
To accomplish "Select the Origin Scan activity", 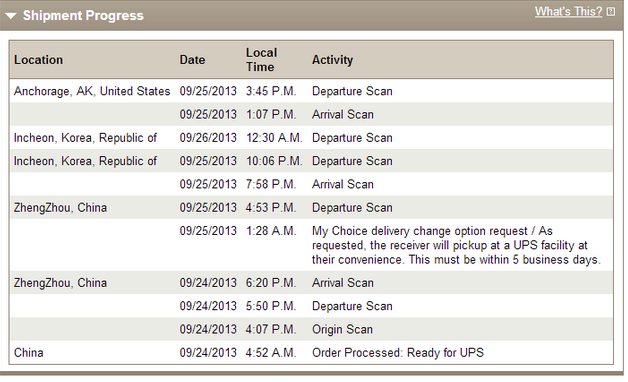I will [342, 330].
